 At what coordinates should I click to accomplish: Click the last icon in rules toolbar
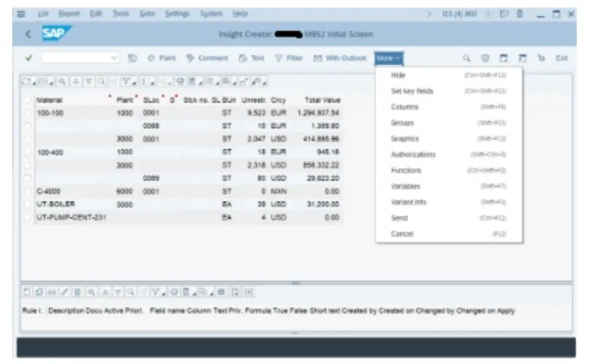pos(249,292)
